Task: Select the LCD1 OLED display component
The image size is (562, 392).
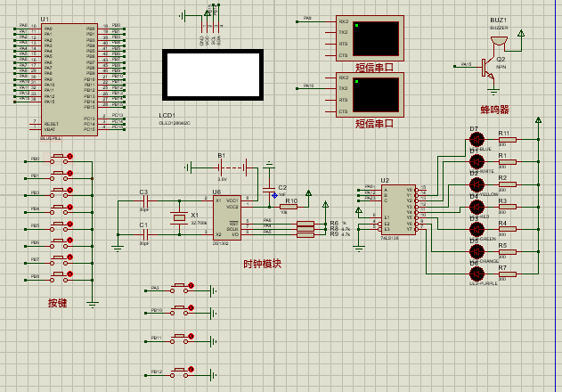Action: [x=213, y=75]
